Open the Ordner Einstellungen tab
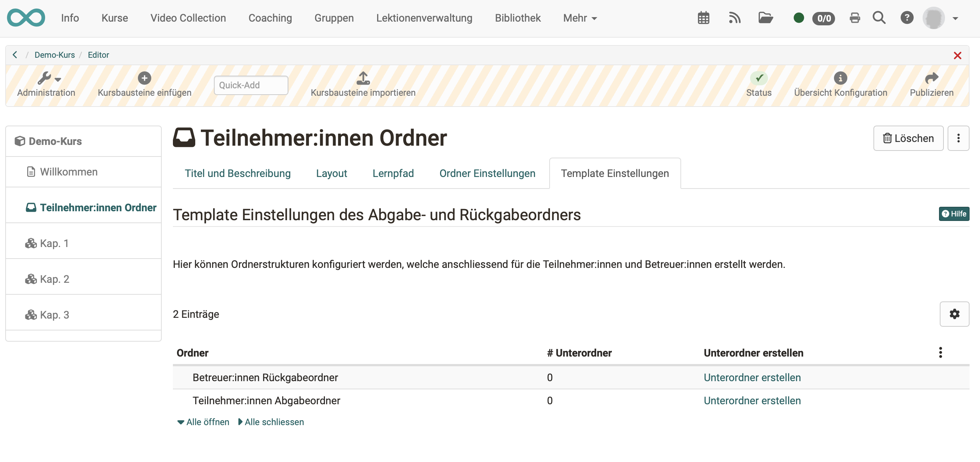This screenshot has height=462, width=980. point(487,173)
